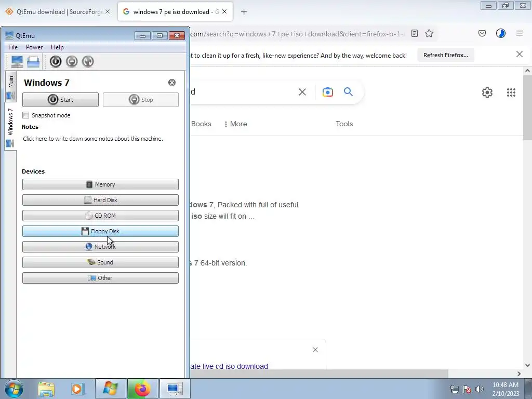Search by image with camera icon
The image size is (532, 399).
328,92
